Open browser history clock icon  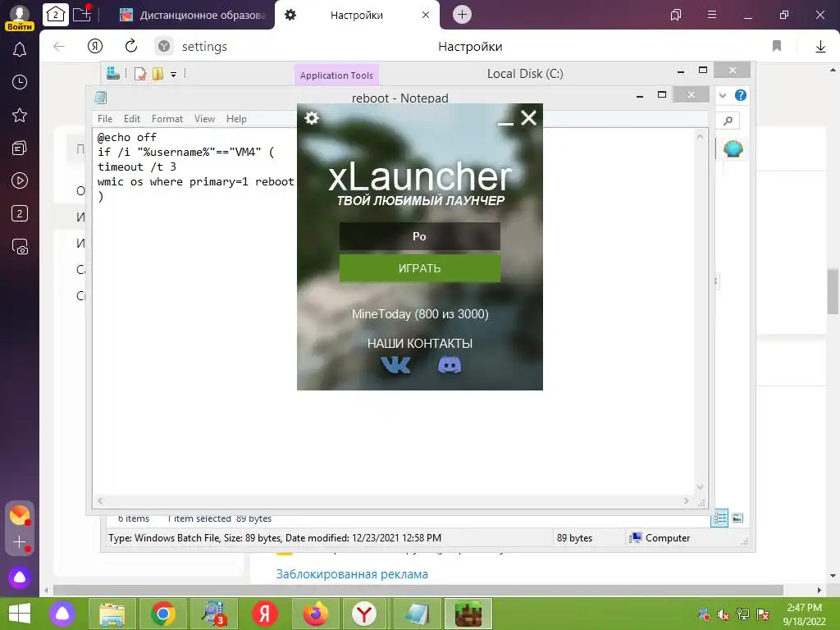[x=20, y=82]
